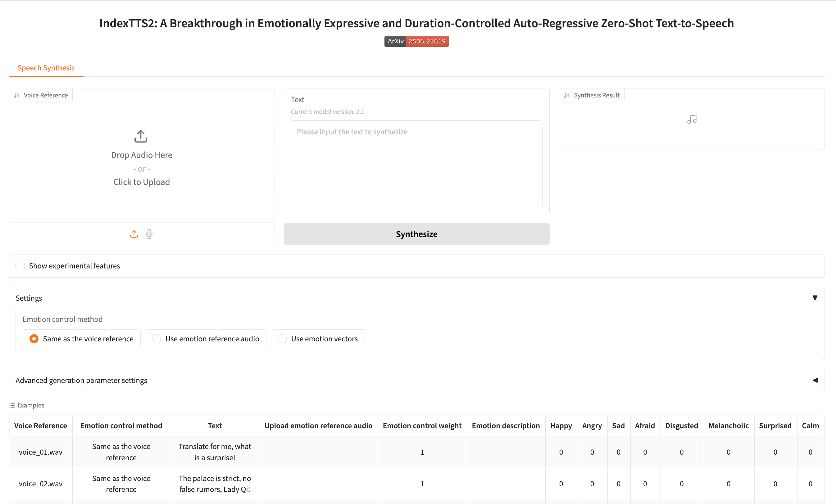Click the text to synthesize input box
The width and height of the screenshot is (836, 504).
(x=416, y=164)
